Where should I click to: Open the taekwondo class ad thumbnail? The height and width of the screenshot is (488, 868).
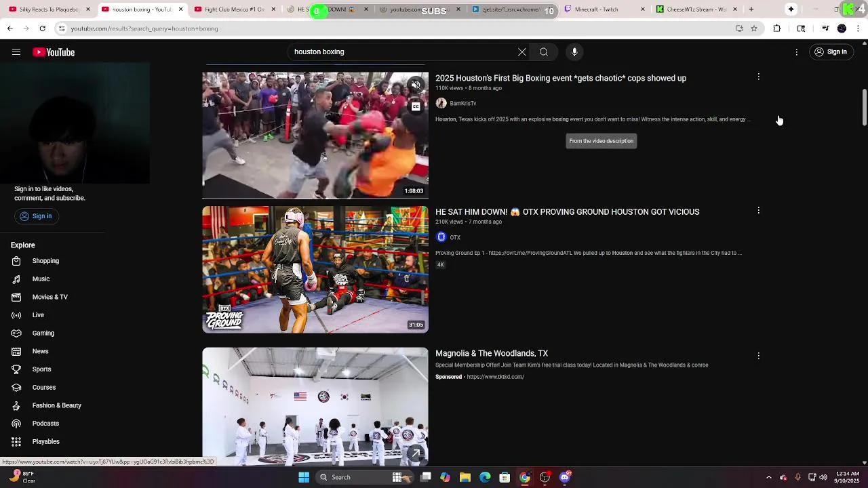[x=315, y=407]
